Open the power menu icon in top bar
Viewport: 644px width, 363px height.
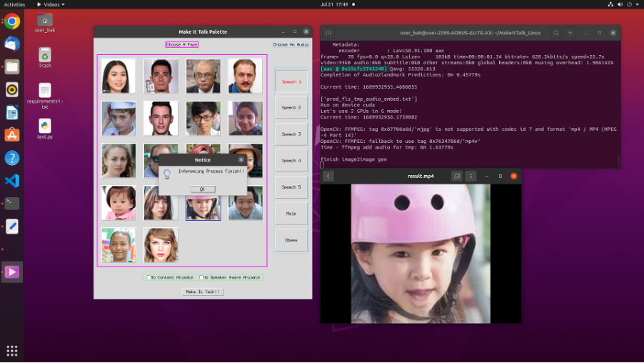coord(629,4)
